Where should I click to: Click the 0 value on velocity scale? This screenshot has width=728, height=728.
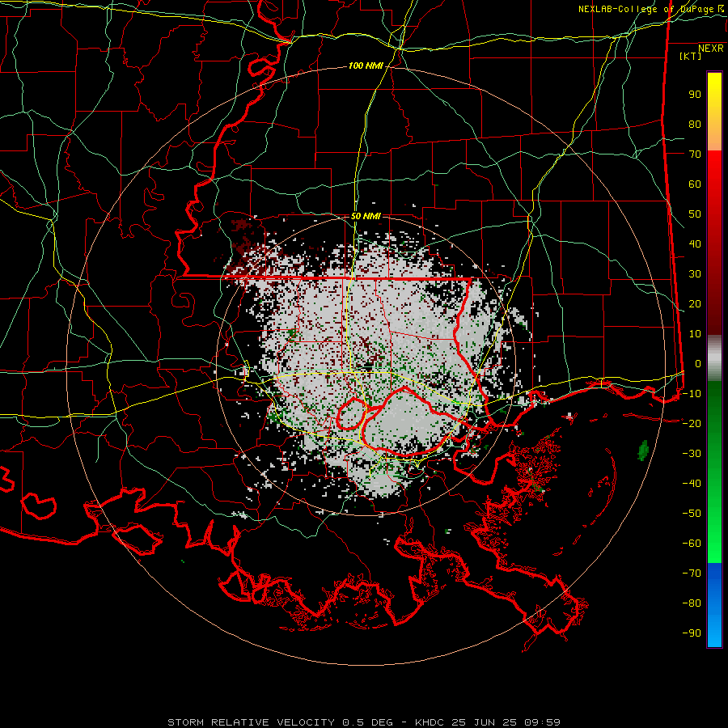pos(698,364)
